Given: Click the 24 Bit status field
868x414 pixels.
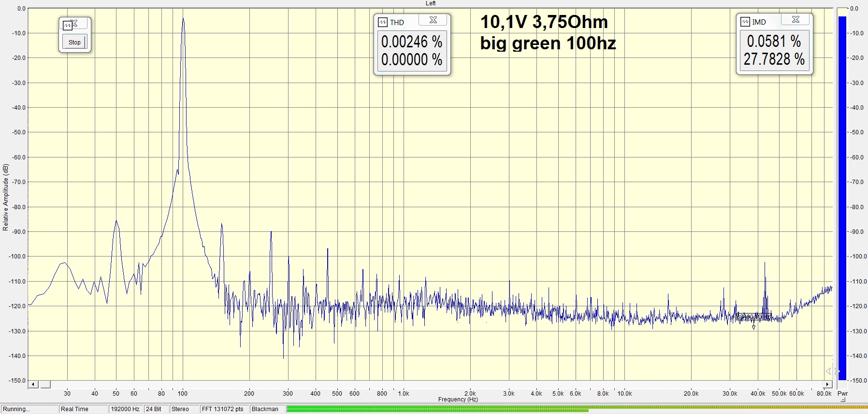Looking at the screenshot, I should (156, 409).
